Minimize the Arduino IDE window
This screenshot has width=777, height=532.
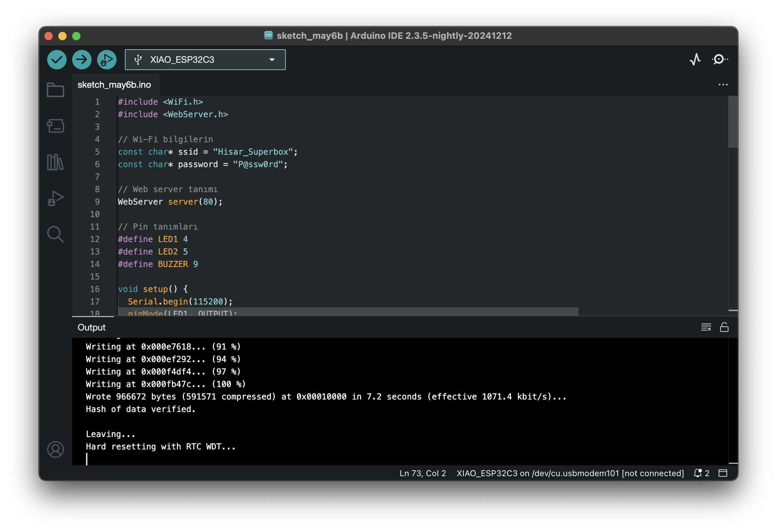pyautogui.click(x=62, y=36)
